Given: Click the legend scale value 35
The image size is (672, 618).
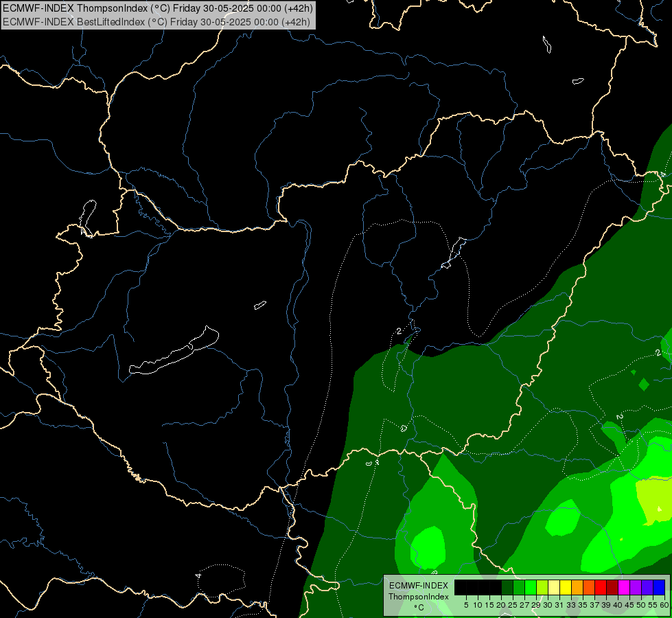Looking at the screenshot, I should tap(583, 605).
